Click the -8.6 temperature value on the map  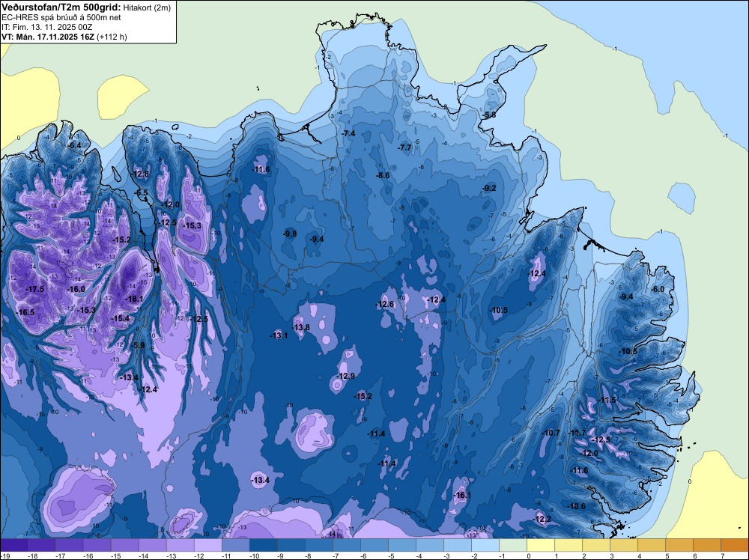[x=383, y=176]
